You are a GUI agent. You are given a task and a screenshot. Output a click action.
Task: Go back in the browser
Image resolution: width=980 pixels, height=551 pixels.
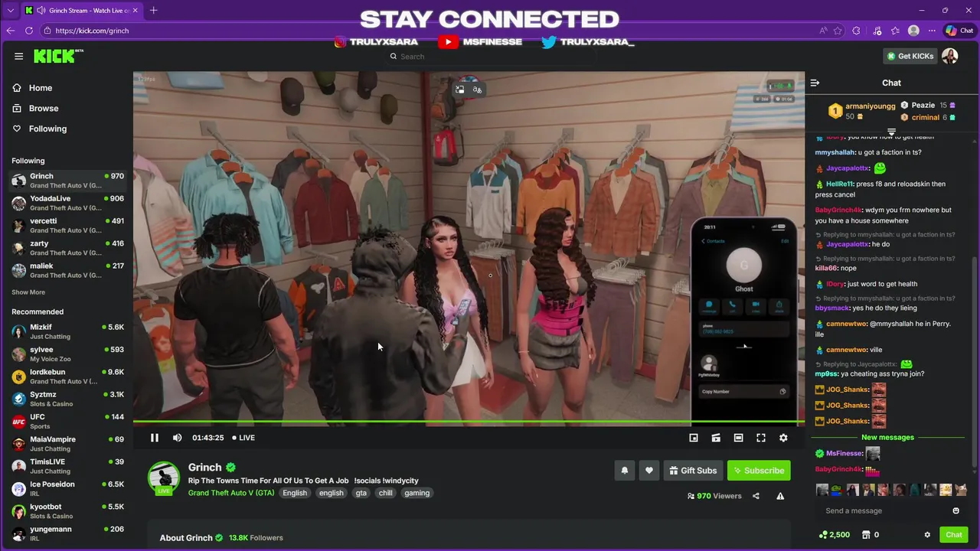(x=11, y=31)
